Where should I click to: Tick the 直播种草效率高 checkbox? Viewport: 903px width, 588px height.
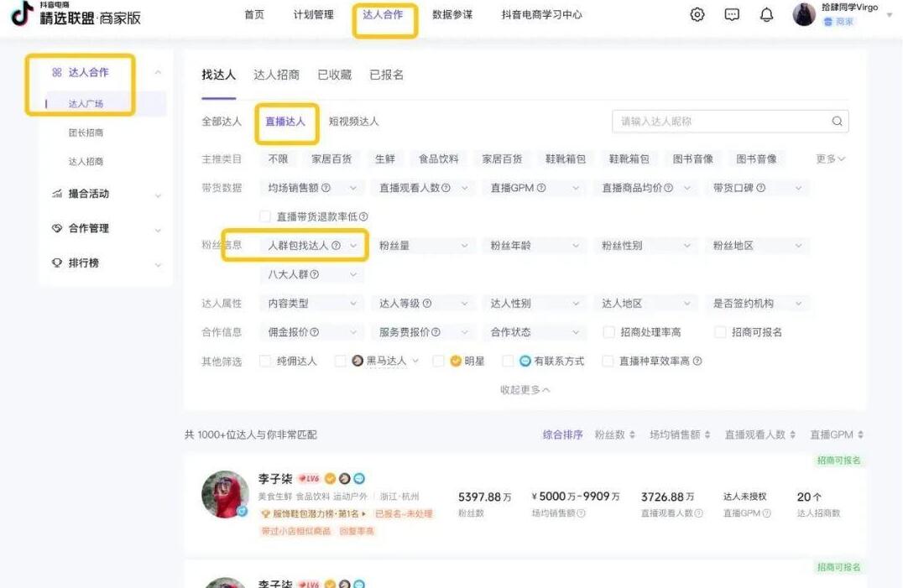pyautogui.click(x=608, y=361)
